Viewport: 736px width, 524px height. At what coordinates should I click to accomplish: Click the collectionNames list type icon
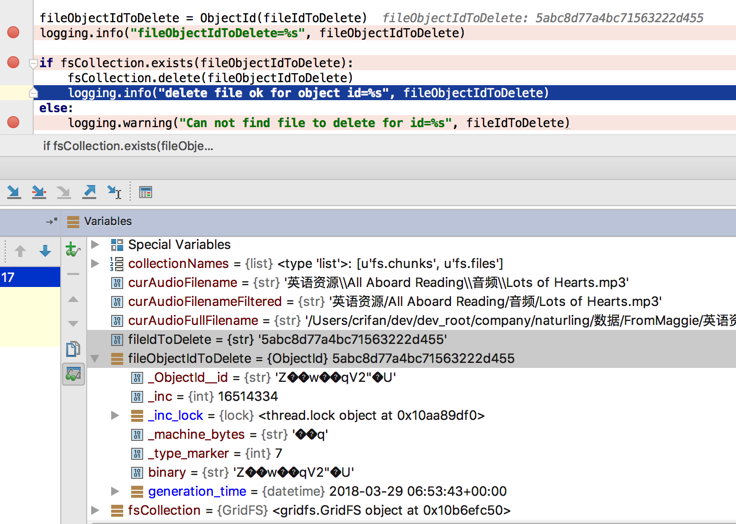point(116,264)
